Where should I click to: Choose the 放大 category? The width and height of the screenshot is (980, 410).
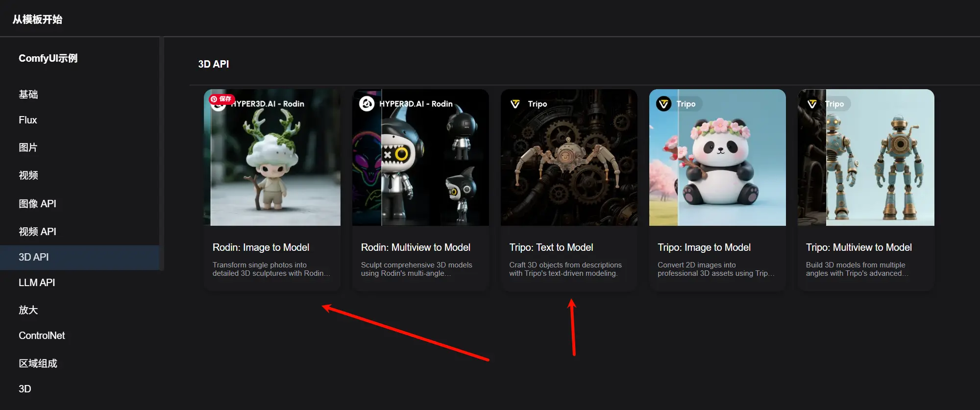[x=28, y=310]
